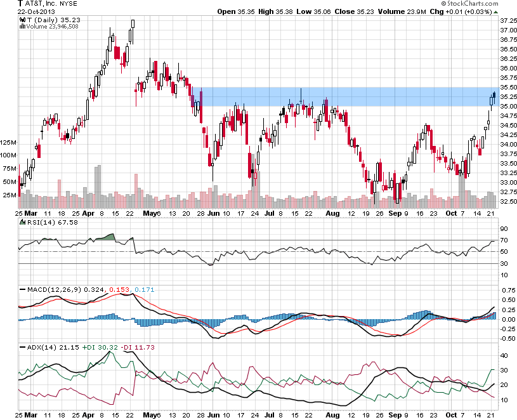Screen dimensions: 517x420
Task: Click the Chg +0.01 (+0.03%) value
Action: tap(461, 11)
